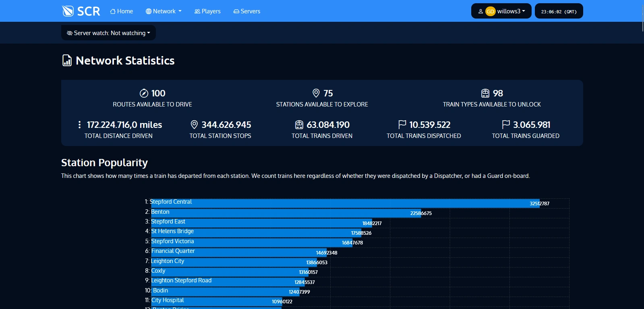Click the SCR logo icon

tap(68, 11)
